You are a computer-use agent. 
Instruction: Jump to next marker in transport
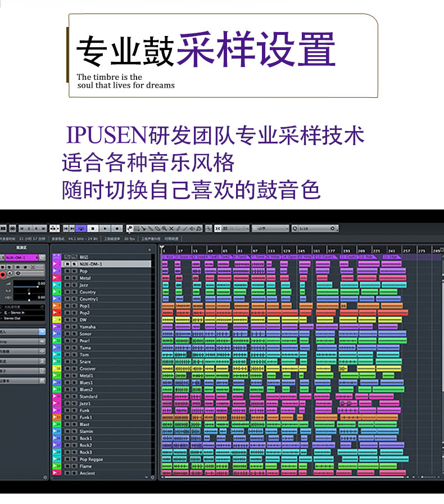[72, 228]
